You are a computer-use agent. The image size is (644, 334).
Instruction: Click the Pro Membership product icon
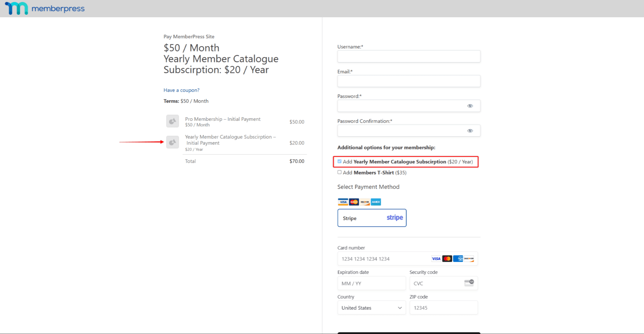click(x=172, y=121)
